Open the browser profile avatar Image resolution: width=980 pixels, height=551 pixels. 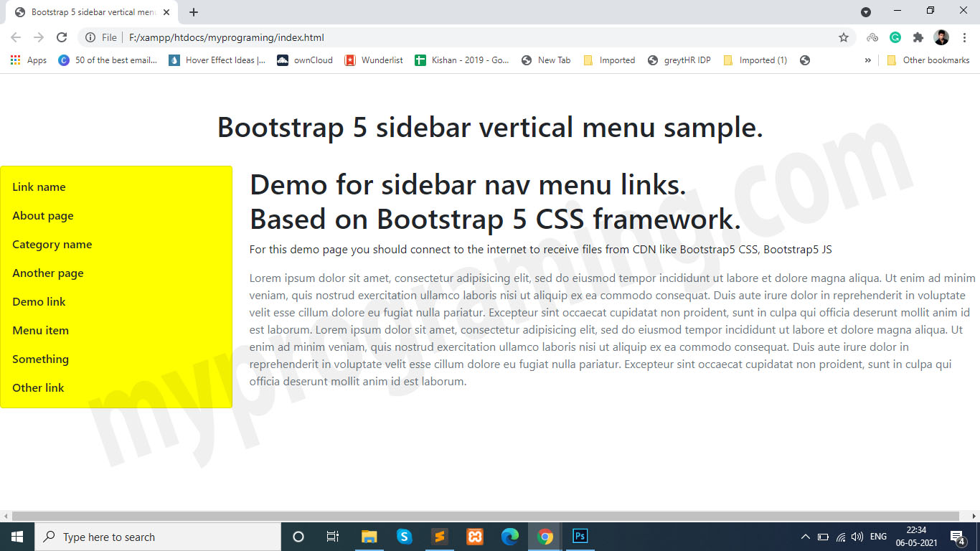coord(941,37)
